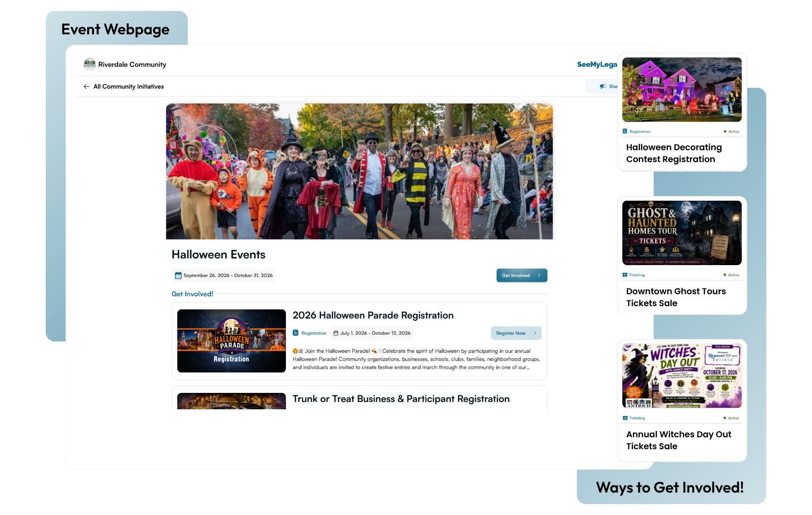Click the Active status on the Decorating Contest card
812x515 pixels.
pos(731,132)
